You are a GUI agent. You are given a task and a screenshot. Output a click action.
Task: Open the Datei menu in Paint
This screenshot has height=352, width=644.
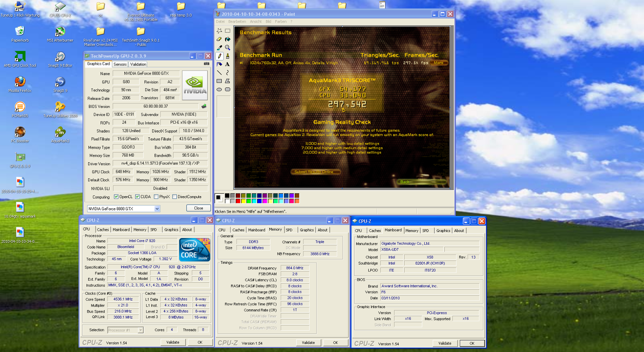[220, 22]
